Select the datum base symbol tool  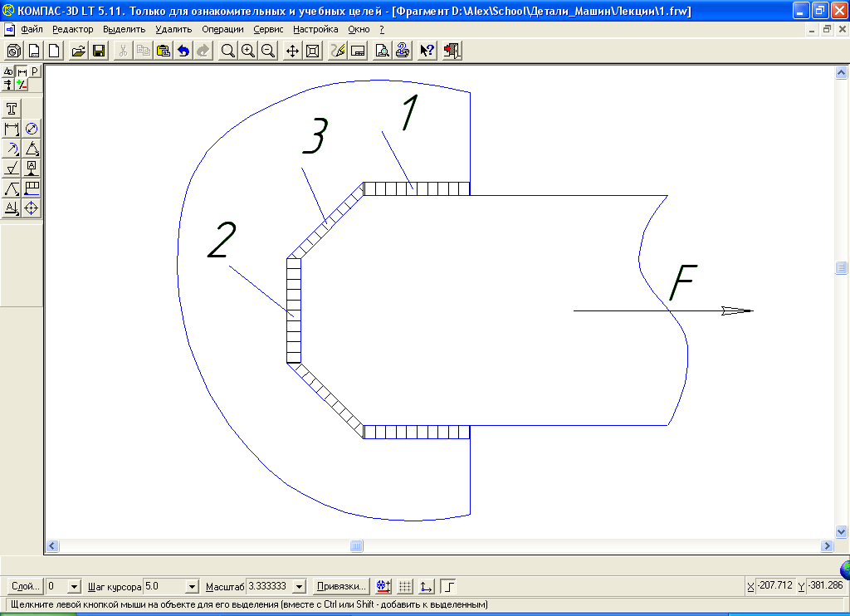pos(32,168)
